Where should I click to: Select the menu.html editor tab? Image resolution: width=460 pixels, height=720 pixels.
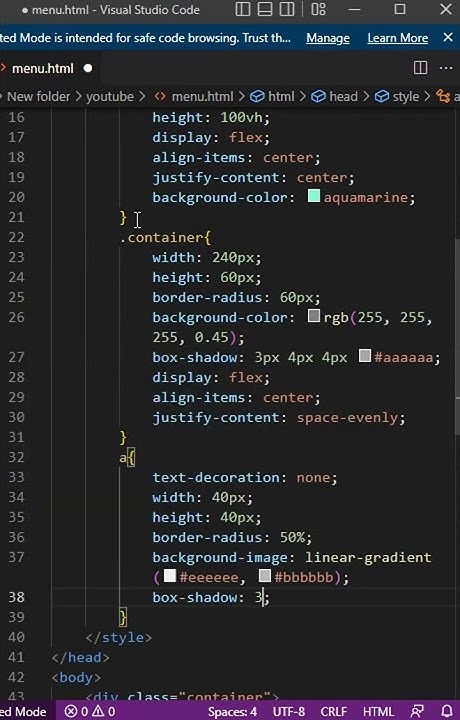[x=43, y=68]
